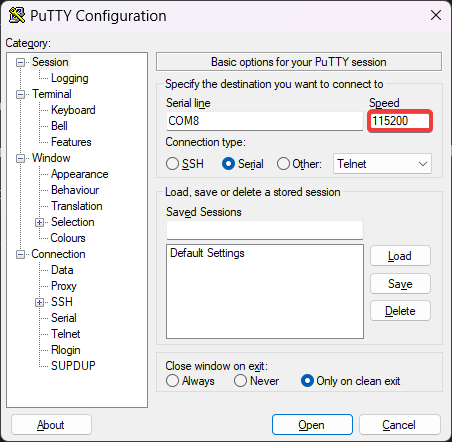452x442 pixels.
Task: Open the Terminal category
Action: 52,94
